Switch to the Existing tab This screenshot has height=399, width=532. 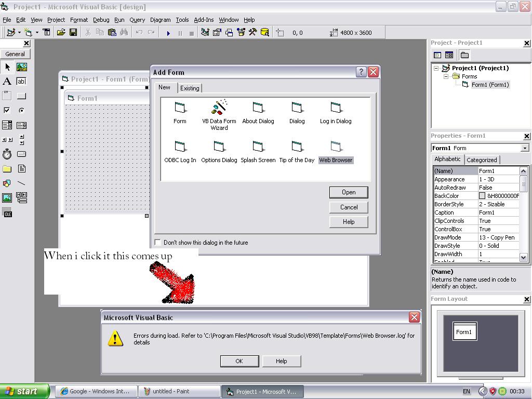pyautogui.click(x=190, y=88)
